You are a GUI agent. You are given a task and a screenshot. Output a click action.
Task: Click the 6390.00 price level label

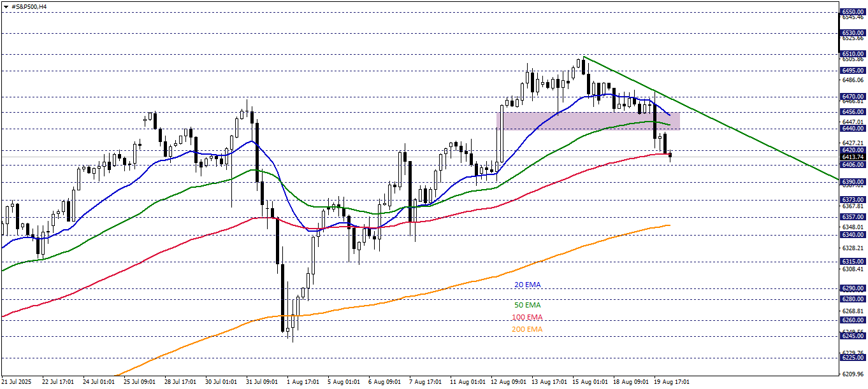pyautogui.click(x=853, y=181)
